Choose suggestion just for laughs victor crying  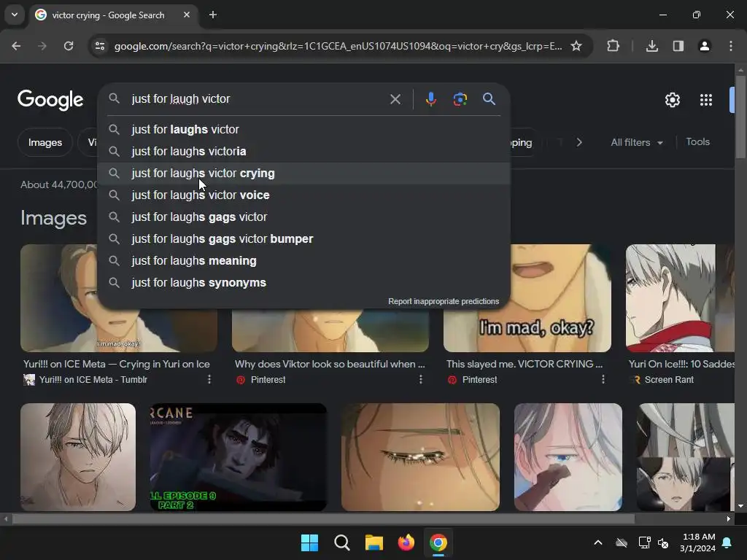[304, 174]
